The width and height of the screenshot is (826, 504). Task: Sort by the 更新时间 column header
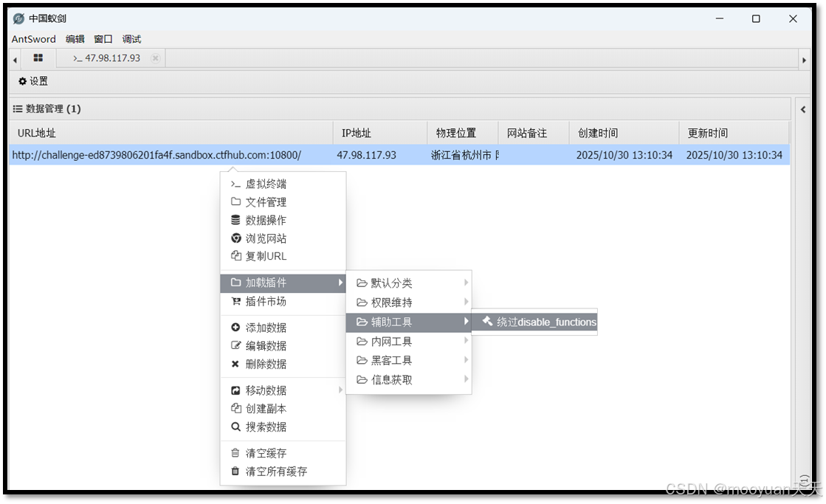[x=734, y=133]
